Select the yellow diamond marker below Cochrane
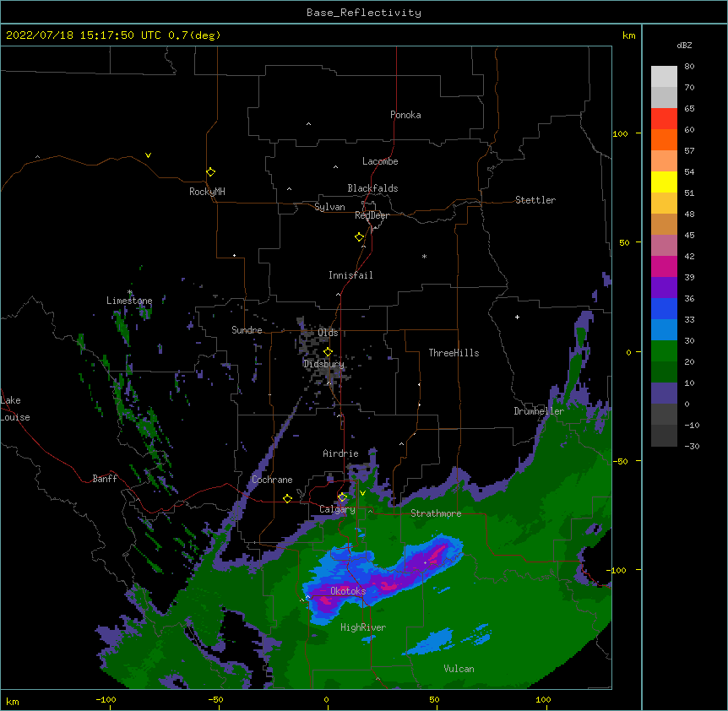The width and height of the screenshot is (728, 711). [x=287, y=498]
